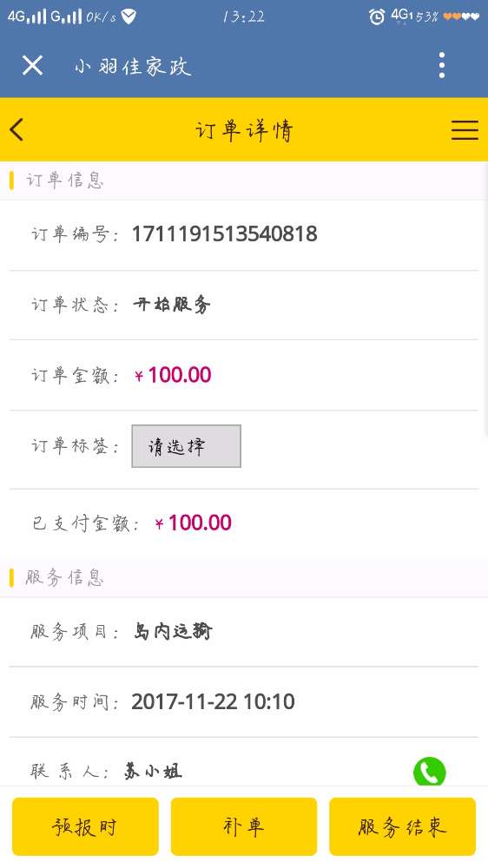Viewport: 488px width, 868px height.
Task: Open the three-dot more options menu
Action: 441,65
